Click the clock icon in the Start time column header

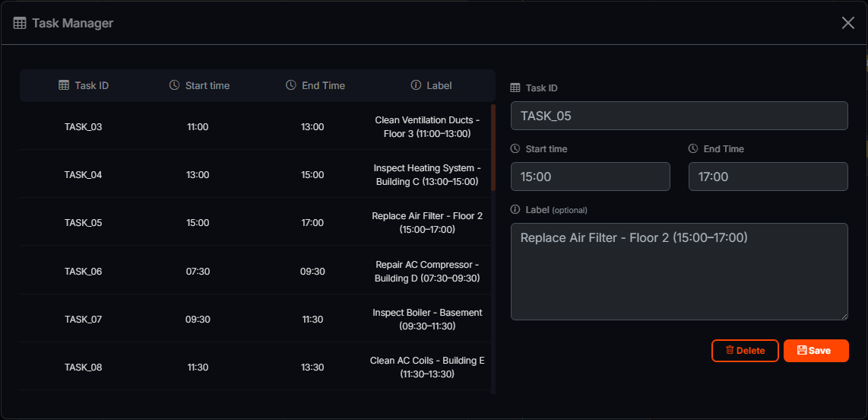point(175,85)
